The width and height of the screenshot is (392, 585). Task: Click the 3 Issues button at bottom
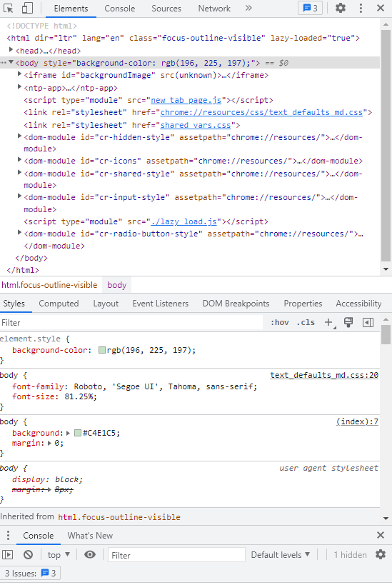coord(31,573)
